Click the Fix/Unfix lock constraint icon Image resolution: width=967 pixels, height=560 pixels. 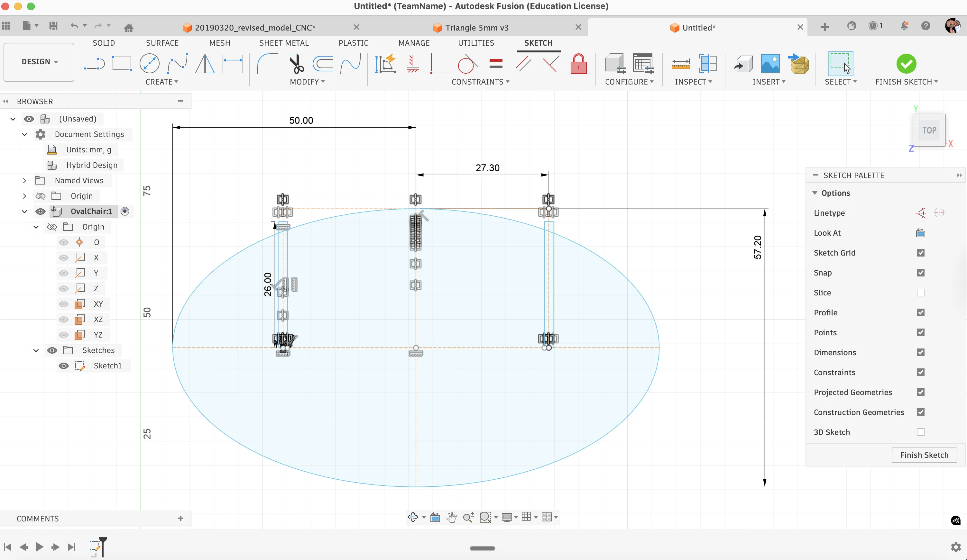point(578,64)
